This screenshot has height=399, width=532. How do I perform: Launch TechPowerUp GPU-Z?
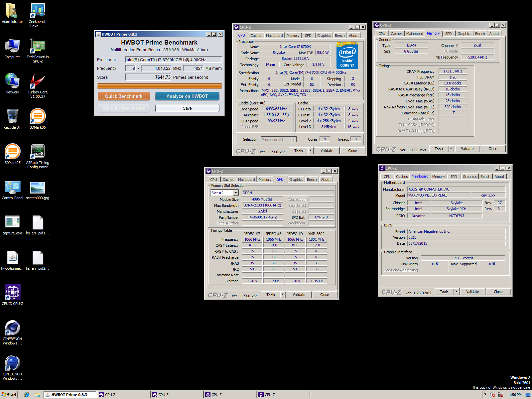[x=38, y=51]
